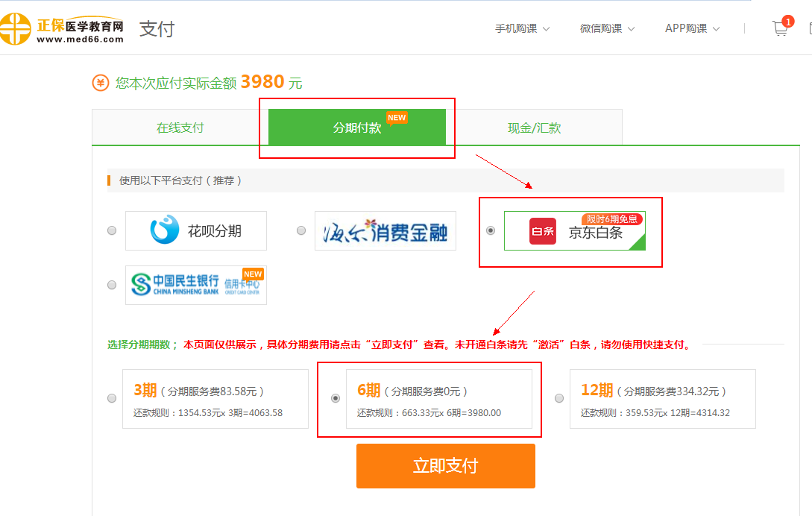The image size is (812, 516).
Task: Select the 3期 installment radio button
Action: 112,398
